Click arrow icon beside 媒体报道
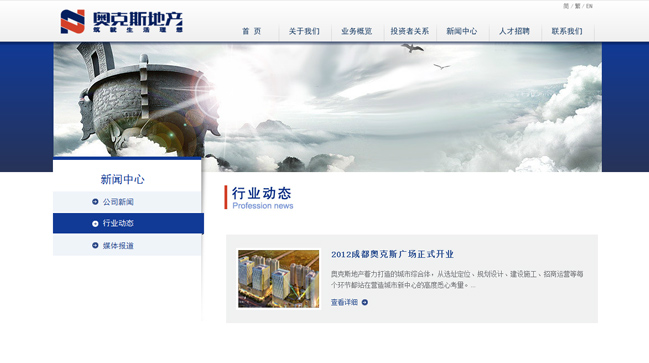The image size is (649, 363). coord(95,245)
